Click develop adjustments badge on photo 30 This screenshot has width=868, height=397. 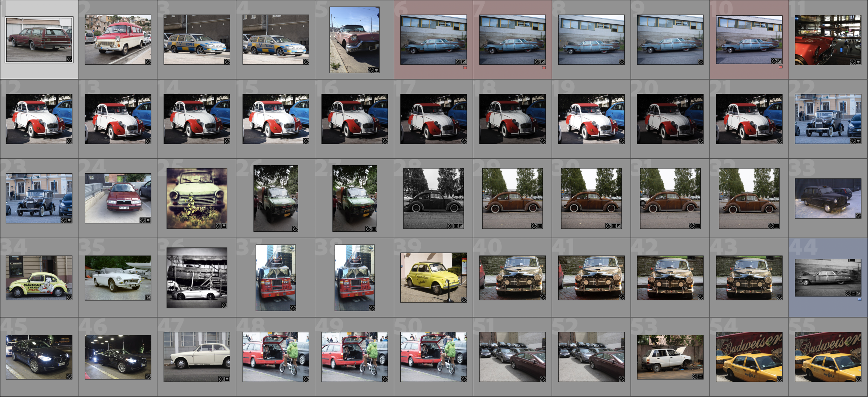coord(619,226)
